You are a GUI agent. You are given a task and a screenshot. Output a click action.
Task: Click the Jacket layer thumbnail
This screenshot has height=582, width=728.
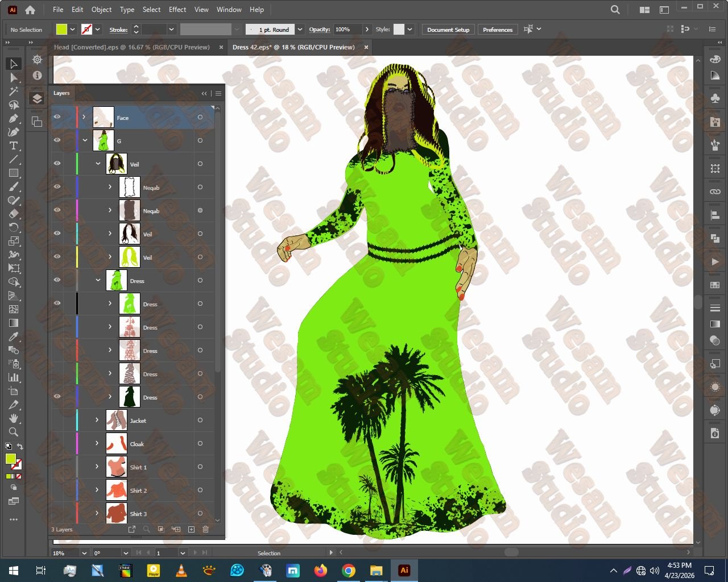point(117,420)
